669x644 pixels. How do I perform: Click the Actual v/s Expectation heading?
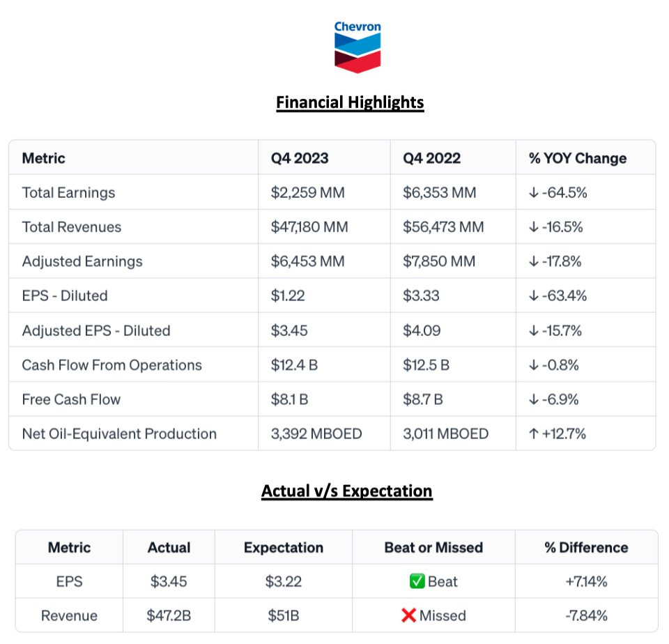(347, 491)
